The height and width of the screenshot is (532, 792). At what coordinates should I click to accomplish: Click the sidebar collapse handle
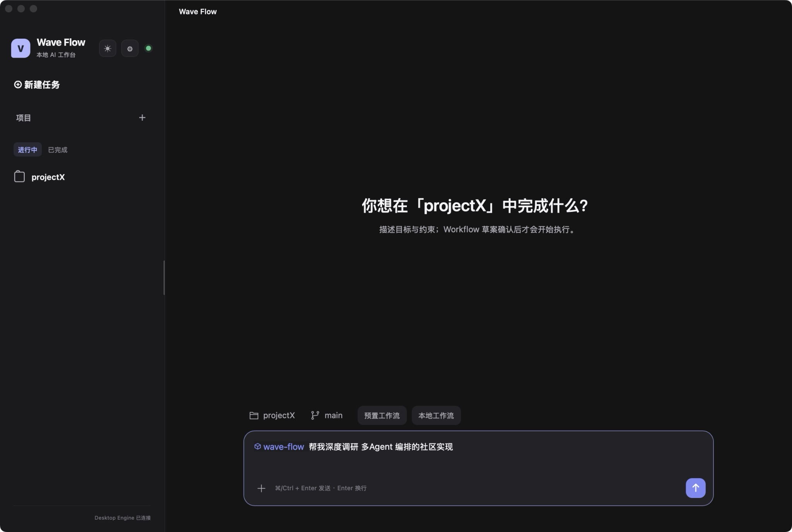pos(164,278)
